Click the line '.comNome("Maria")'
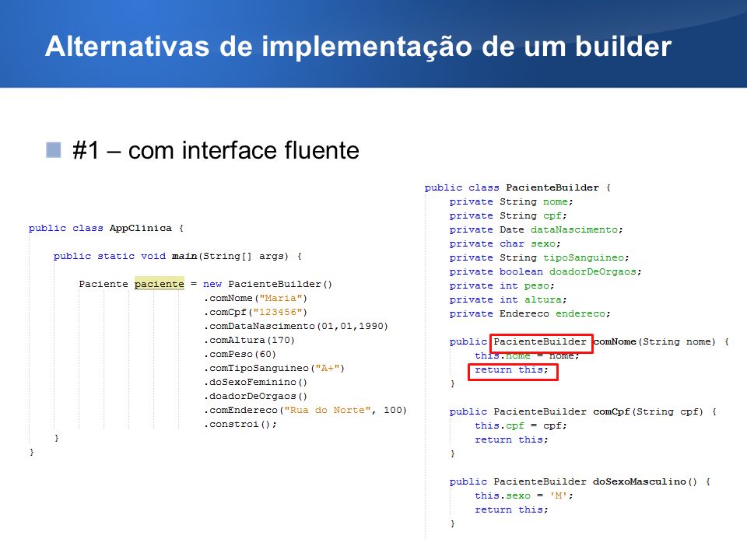 pos(256,298)
